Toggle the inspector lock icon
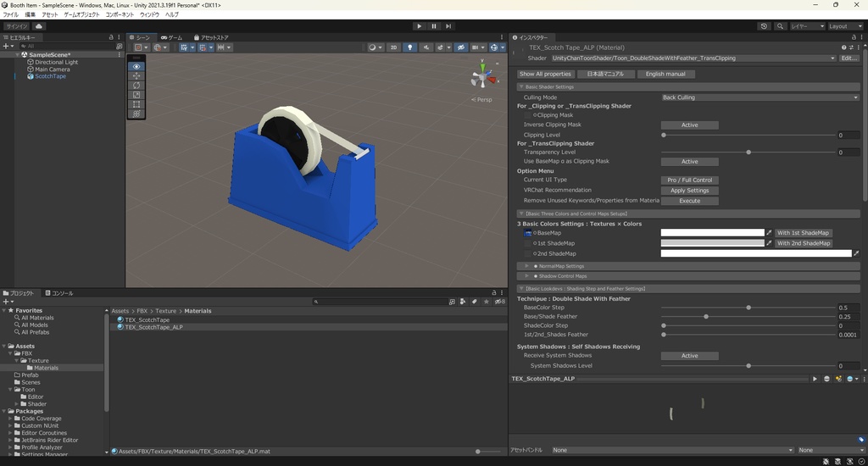Screen dimensions: 868x466 [x=854, y=37]
